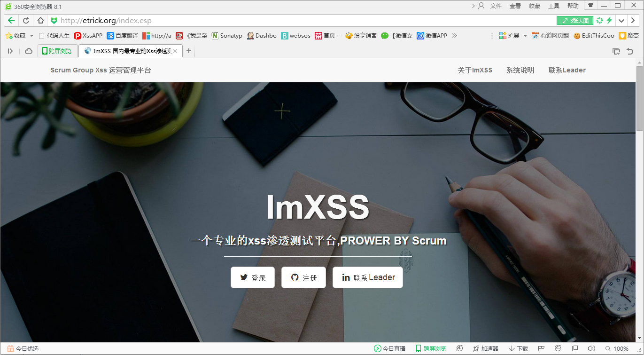Close the ImXSS tab
The width and height of the screenshot is (644, 355).
point(175,51)
